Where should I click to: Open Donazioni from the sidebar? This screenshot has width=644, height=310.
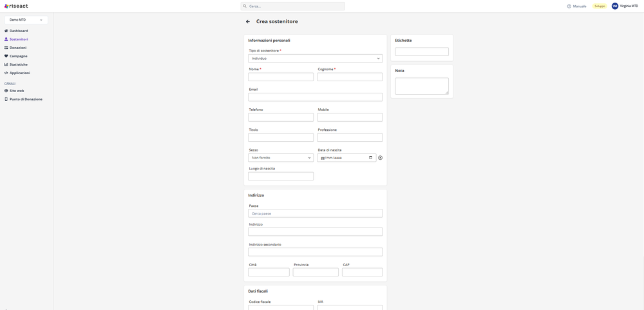tap(18, 48)
